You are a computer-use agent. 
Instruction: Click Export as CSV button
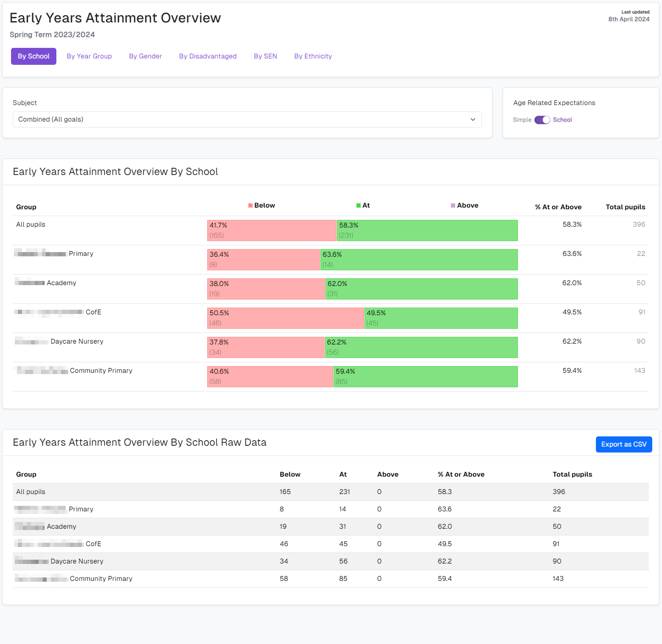click(623, 444)
